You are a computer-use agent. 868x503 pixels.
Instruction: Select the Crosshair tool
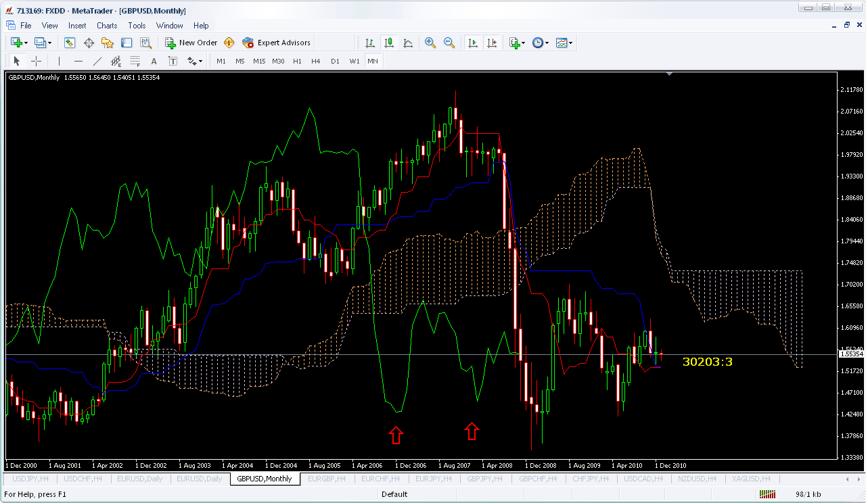coord(37,61)
